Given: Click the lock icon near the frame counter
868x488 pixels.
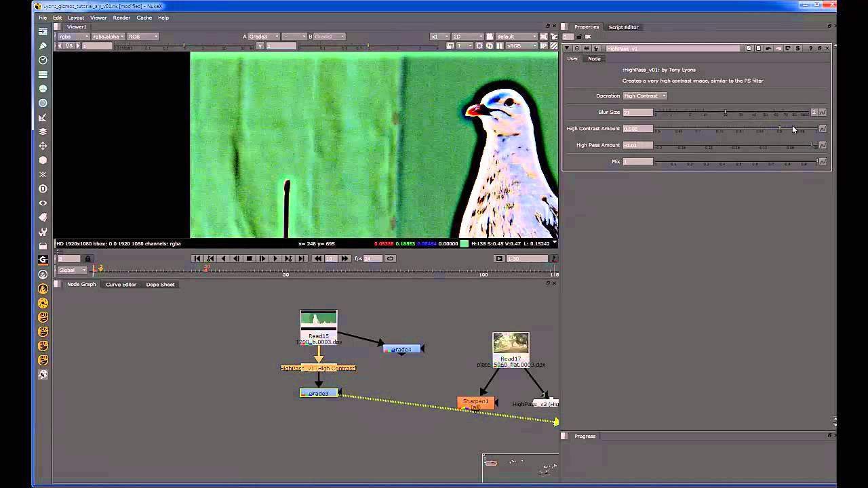Looking at the screenshot, I should point(87,258).
